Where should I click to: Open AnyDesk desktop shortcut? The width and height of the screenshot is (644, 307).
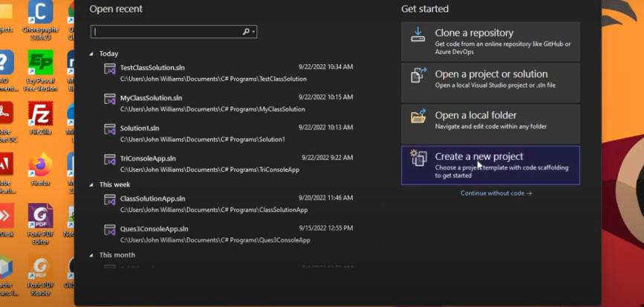[6, 220]
